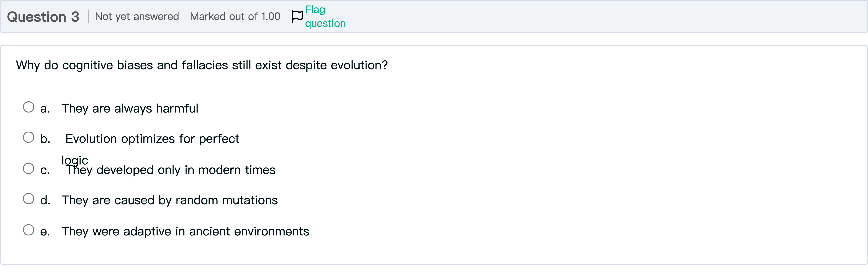Mark radio button for option d
868x277 pixels.
(x=29, y=199)
